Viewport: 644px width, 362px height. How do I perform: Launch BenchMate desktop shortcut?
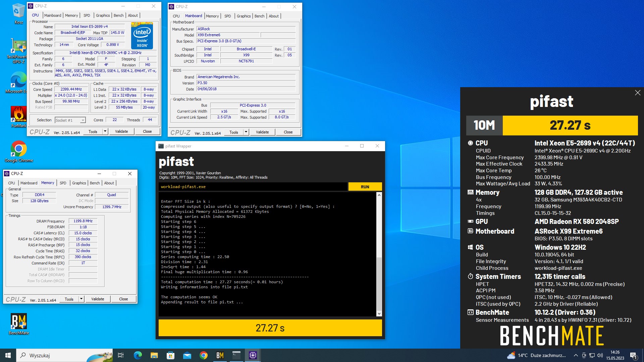pos(19,324)
